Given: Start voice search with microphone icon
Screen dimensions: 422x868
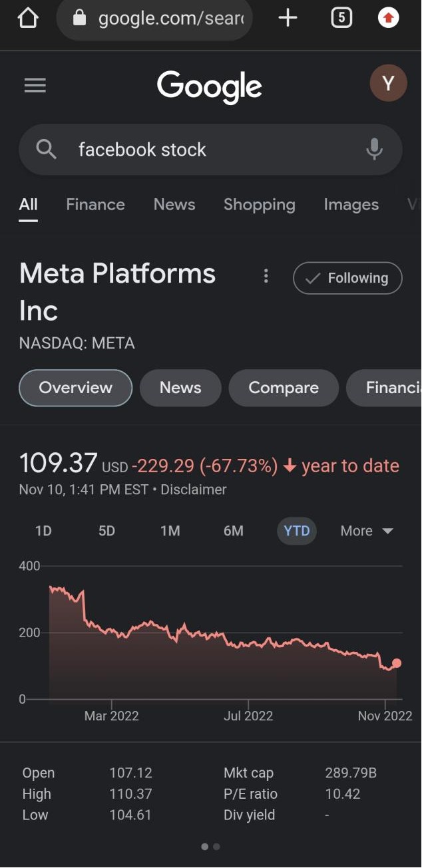Looking at the screenshot, I should coord(374,149).
